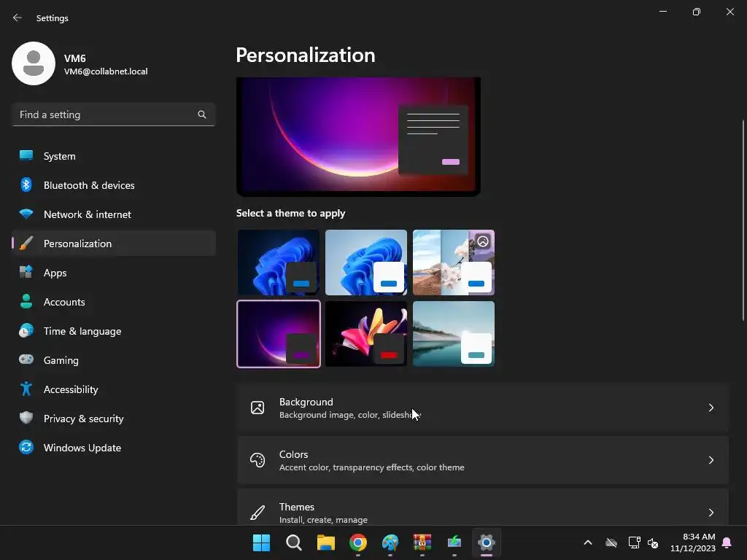
Task: Click the OneDrive cloud tray icon
Action: [x=611, y=542]
